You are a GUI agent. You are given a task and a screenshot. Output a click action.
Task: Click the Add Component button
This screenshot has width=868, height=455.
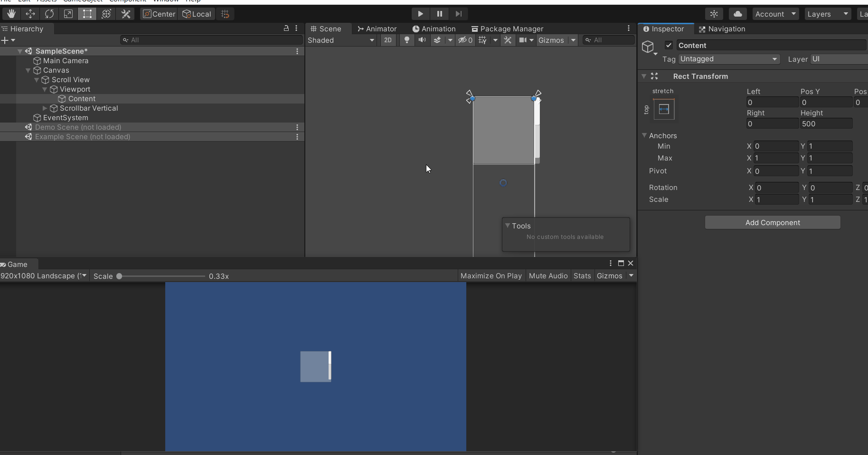pos(772,222)
